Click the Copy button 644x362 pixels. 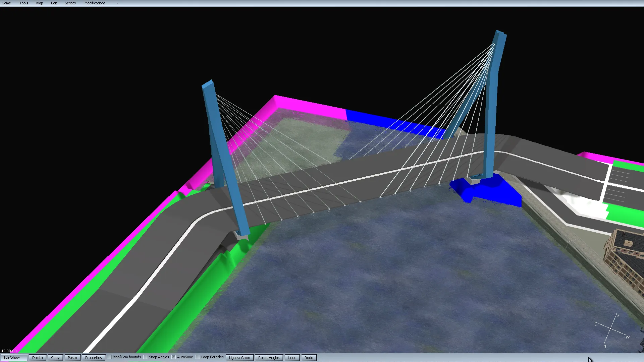tap(55, 358)
